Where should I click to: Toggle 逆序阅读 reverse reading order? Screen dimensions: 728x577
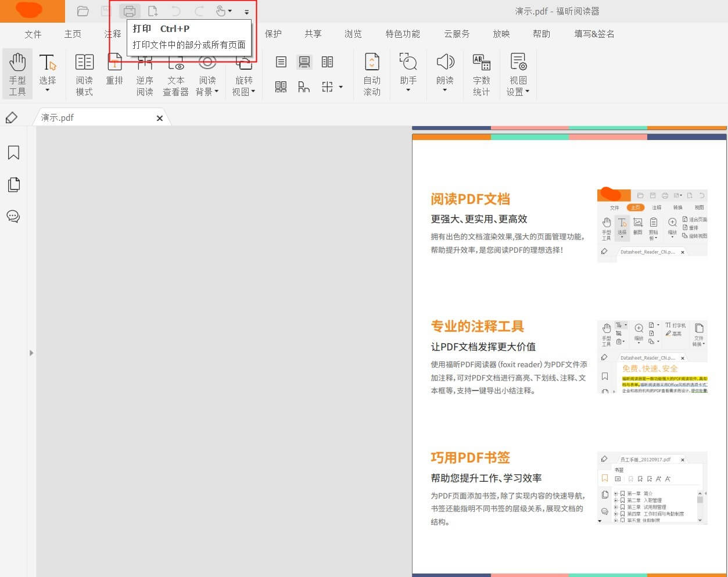(x=145, y=74)
